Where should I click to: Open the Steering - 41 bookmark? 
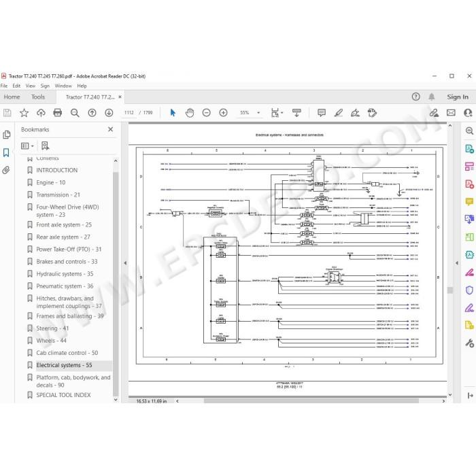52,328
